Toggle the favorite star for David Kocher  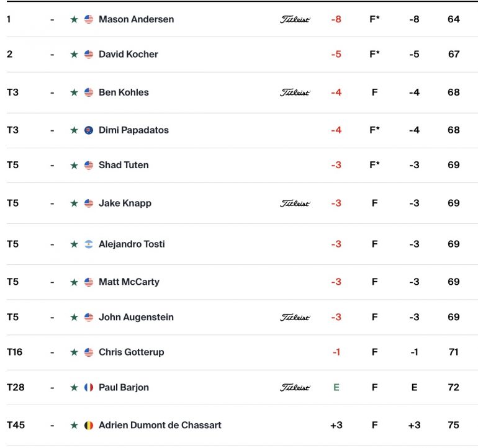[74, 54]
